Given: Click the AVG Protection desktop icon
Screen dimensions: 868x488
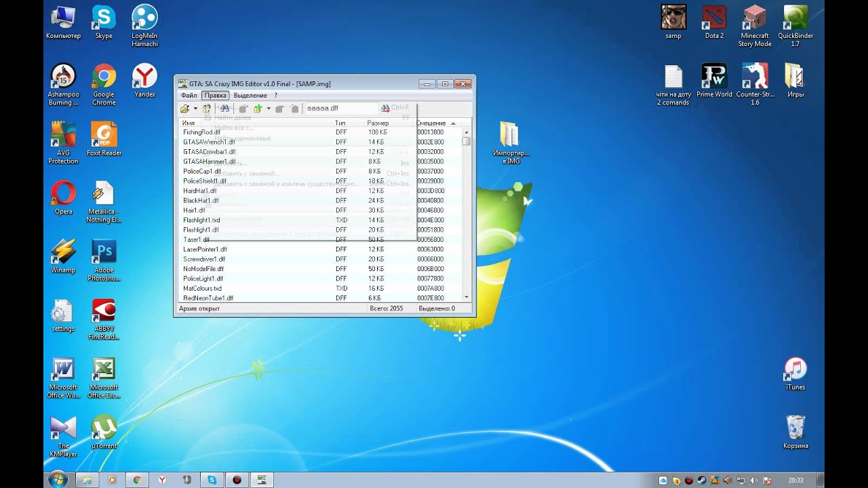Looking at the screenshot, I should (63, 143).
